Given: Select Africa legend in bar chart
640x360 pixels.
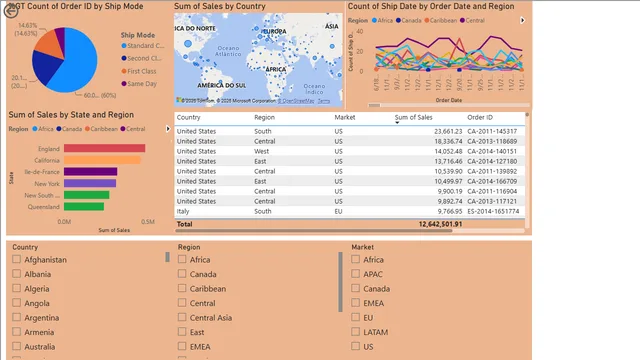Looking at the screenshot, I should pyautogui.click(x=43, y=129).
